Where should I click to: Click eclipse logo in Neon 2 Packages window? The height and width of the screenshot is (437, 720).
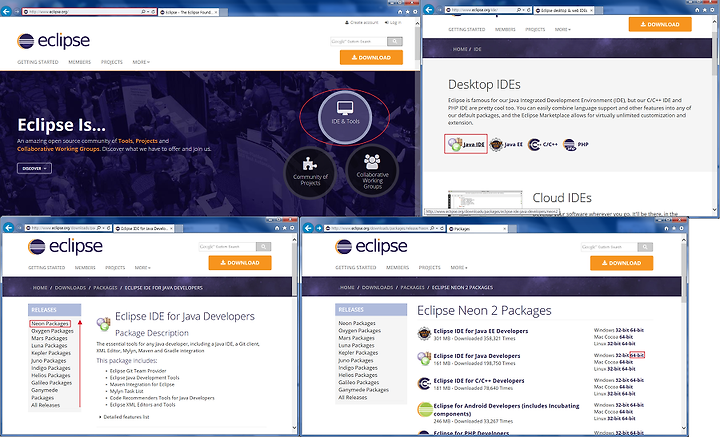tap(371, 247)
